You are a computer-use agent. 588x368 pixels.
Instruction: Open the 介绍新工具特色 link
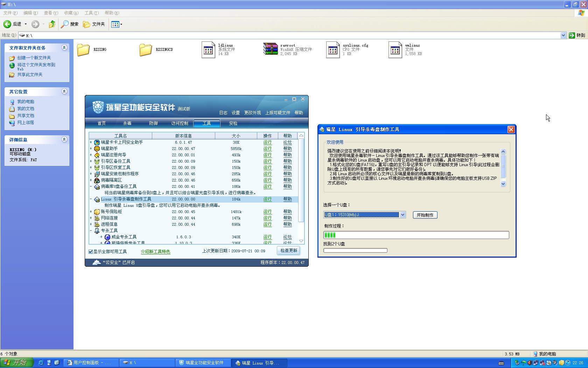coord(155,252)
